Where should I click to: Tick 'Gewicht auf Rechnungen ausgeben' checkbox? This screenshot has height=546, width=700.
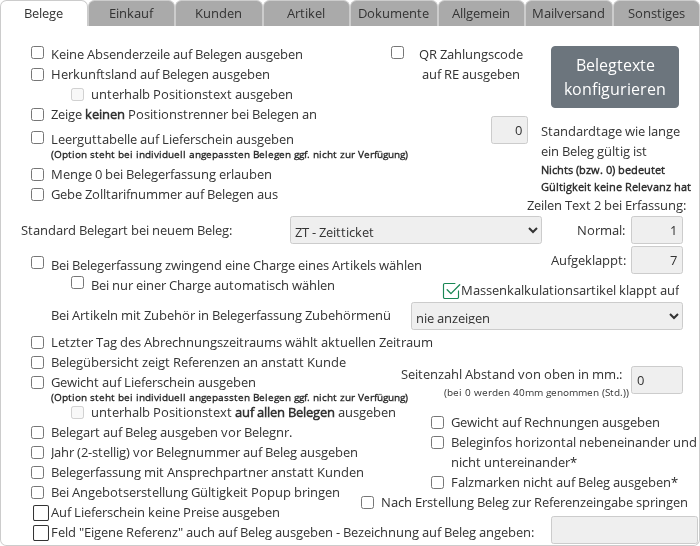pos(438,422)
